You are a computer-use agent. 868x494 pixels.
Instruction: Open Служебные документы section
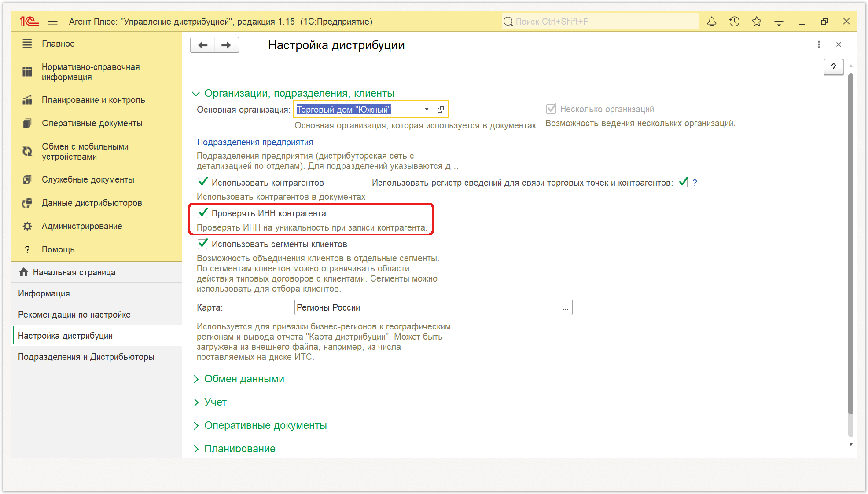point(88,179)
